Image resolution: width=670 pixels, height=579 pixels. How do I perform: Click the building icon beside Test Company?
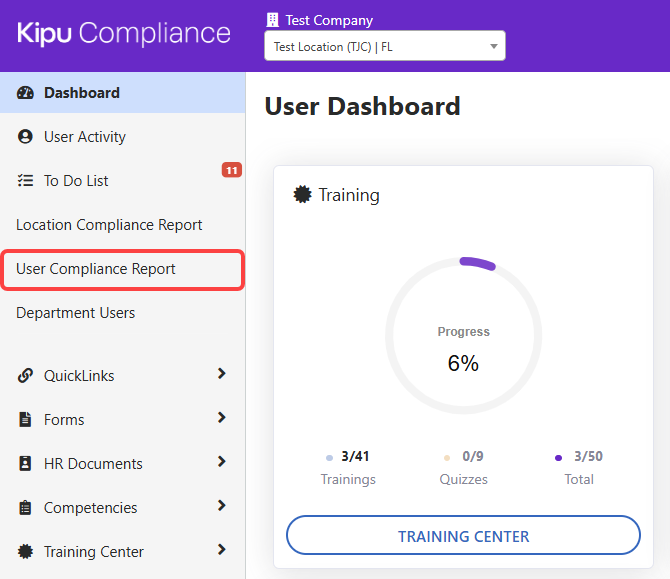pos(272,20)
